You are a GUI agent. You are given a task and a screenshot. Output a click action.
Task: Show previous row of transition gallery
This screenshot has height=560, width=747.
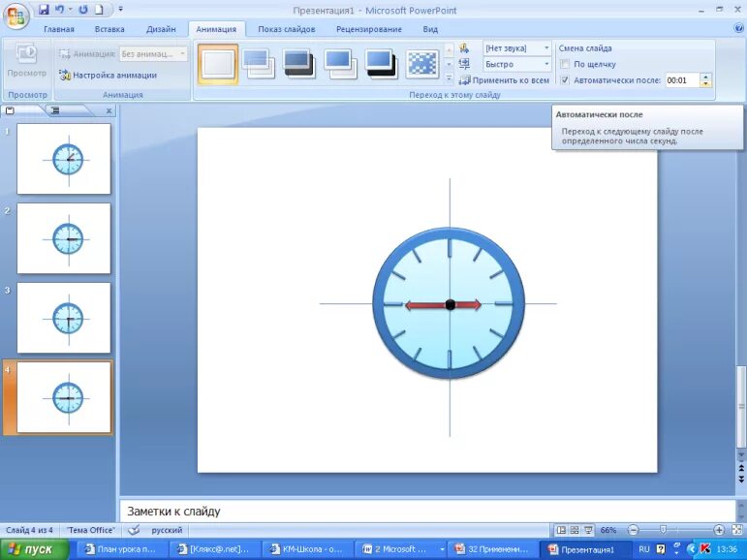click(x=449, y=49)
